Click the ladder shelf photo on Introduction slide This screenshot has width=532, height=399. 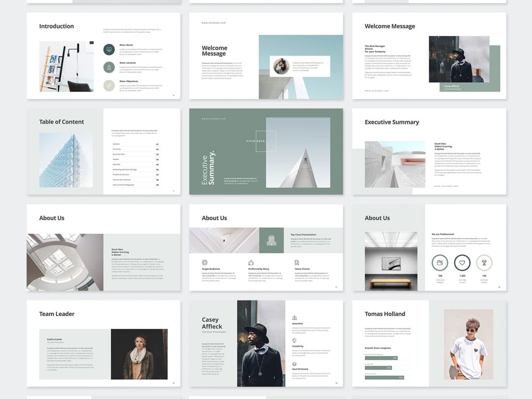(66, 66)
